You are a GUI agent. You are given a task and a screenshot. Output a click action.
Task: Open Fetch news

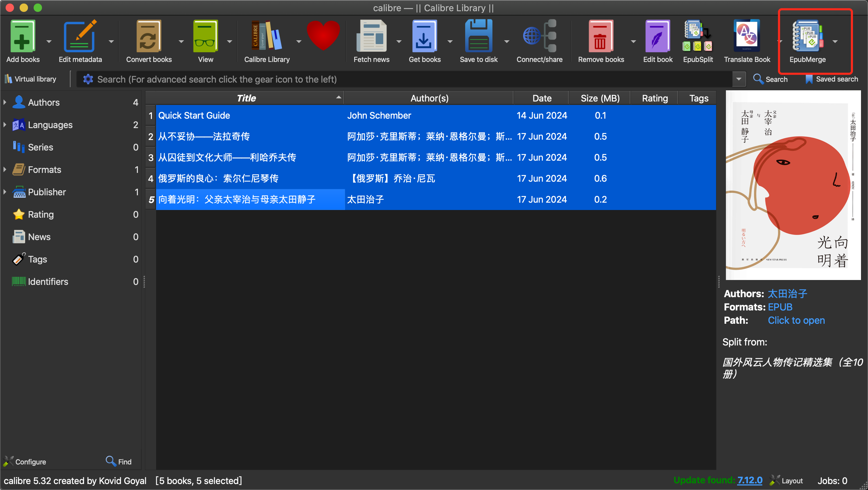click(371, 36)
